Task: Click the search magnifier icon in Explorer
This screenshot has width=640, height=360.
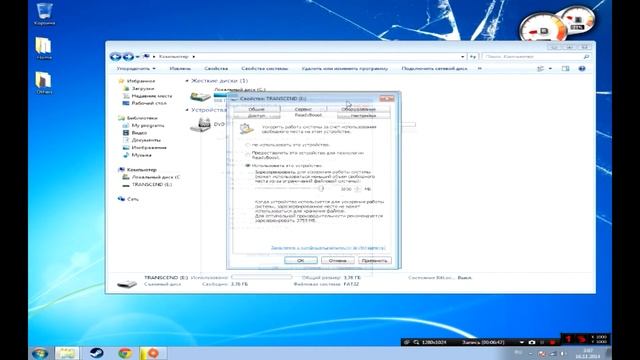Action: (x=587, y=57)
